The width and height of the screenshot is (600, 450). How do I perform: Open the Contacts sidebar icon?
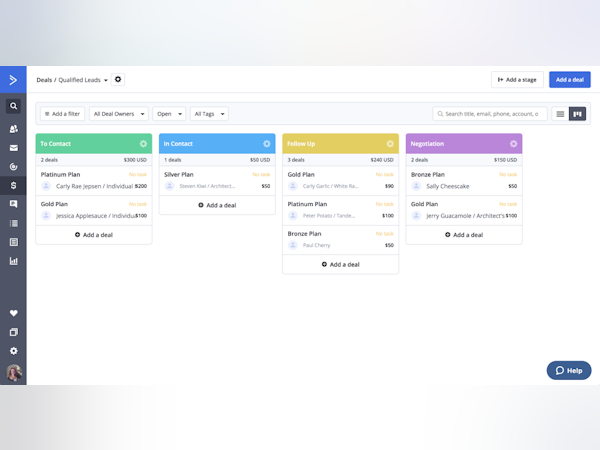[13, 129]
